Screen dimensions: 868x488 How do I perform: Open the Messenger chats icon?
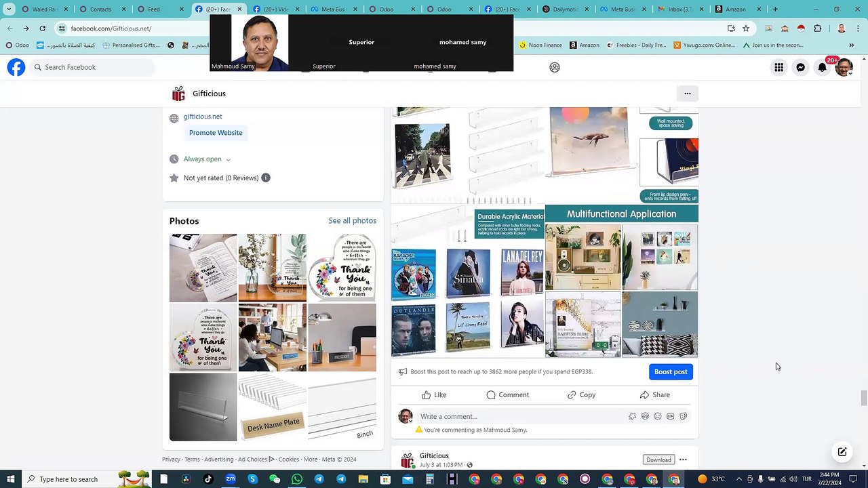[801, 67]
